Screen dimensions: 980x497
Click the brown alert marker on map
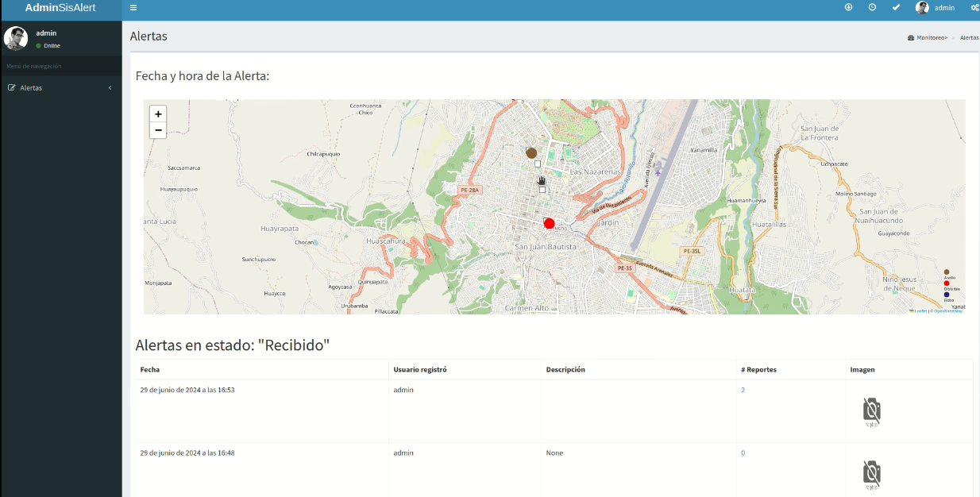click(x=531, y=152)
